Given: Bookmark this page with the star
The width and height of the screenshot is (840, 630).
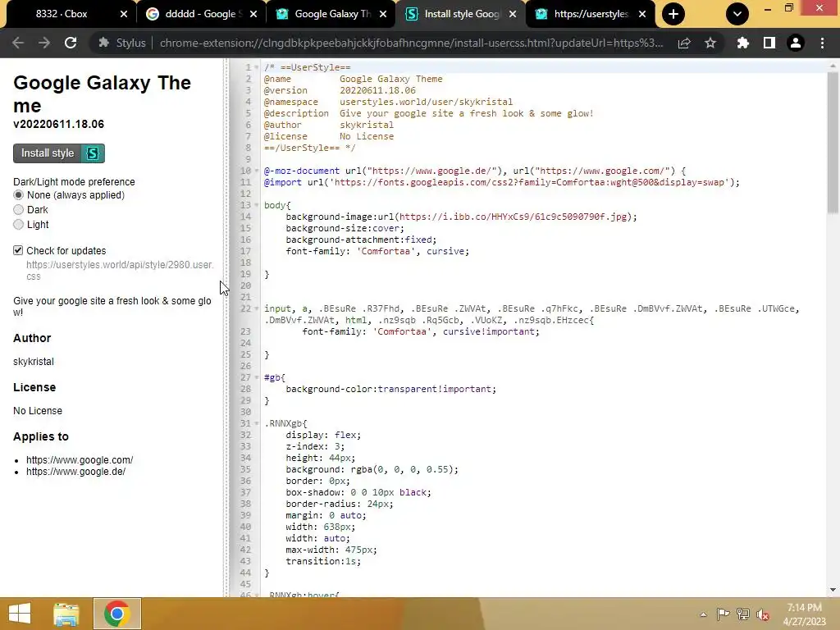Looking at the screenshot, I should [x=710, y=43].
